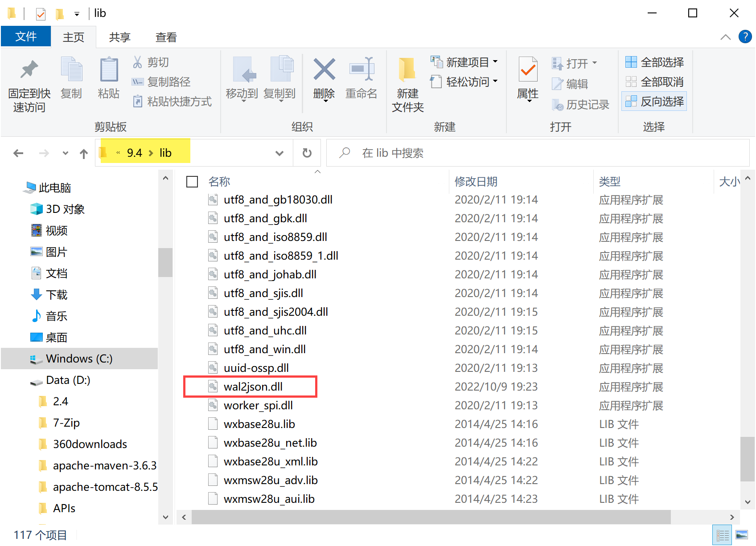Viewport: 756px width, 546px height.
Task: Open the recent locations dropdown arrow
Action: [66, 153]
